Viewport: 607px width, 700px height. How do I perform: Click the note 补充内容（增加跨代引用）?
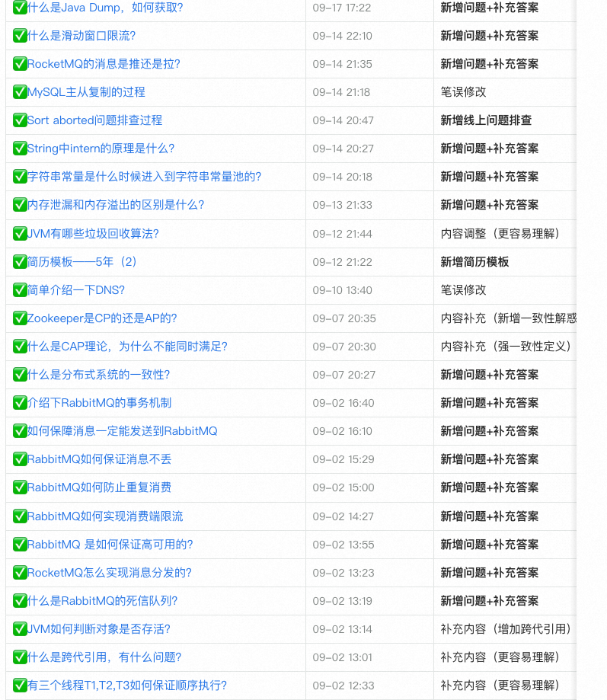506,628
